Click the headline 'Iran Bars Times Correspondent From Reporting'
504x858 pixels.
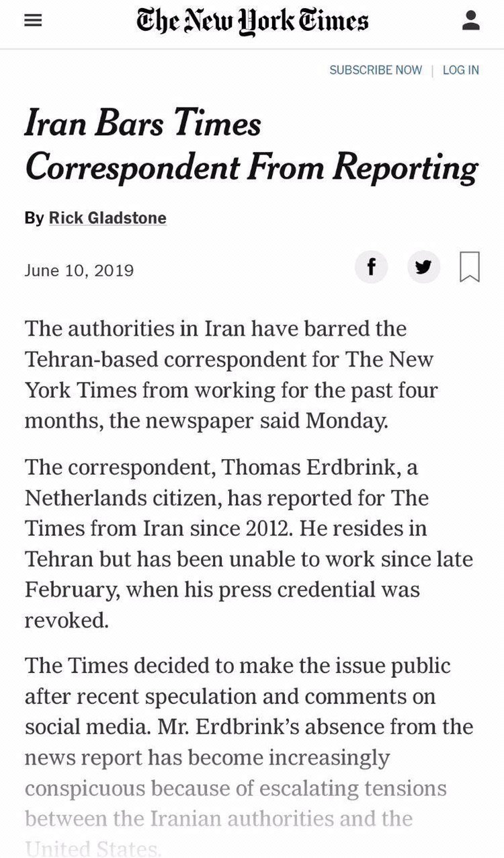[x=251, y=146]
